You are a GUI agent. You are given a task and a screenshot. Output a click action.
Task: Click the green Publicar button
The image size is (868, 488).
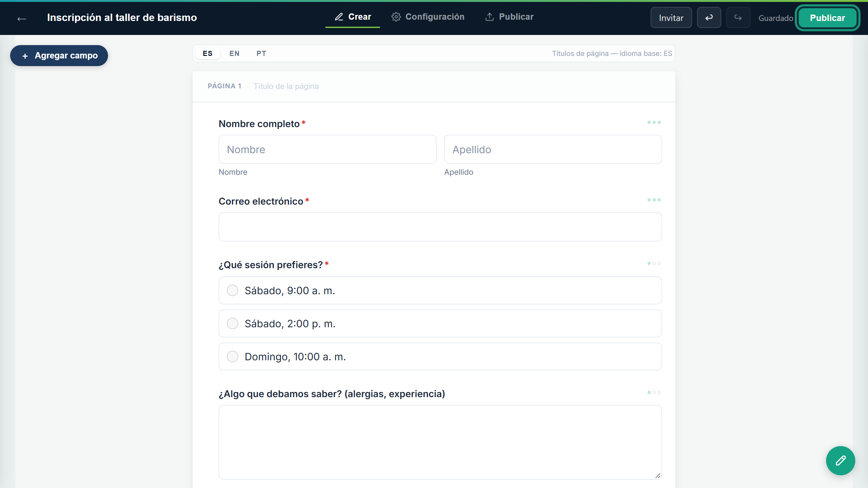pyautogui.click(x=827, y=18)
